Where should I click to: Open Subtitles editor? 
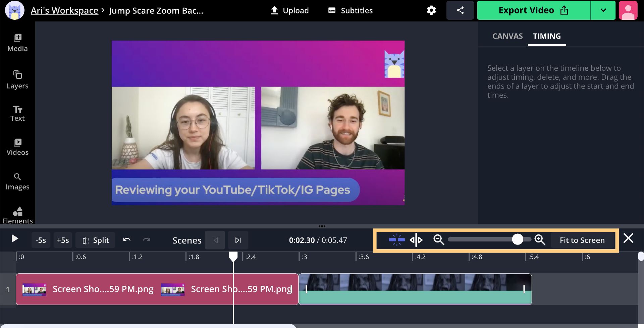pos(350,10)
